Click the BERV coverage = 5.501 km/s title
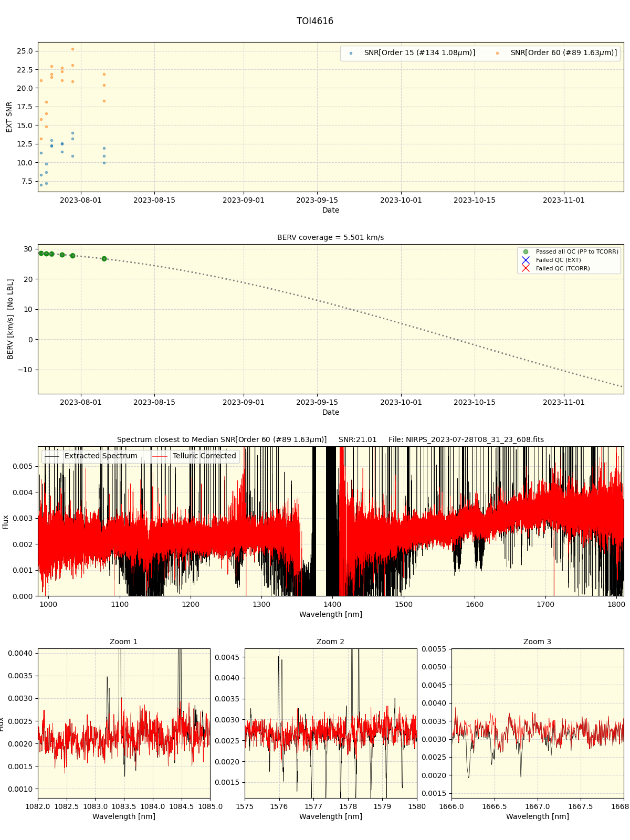Screen dimensions: 630x840 pyautogui.click(x=331, y=237)
